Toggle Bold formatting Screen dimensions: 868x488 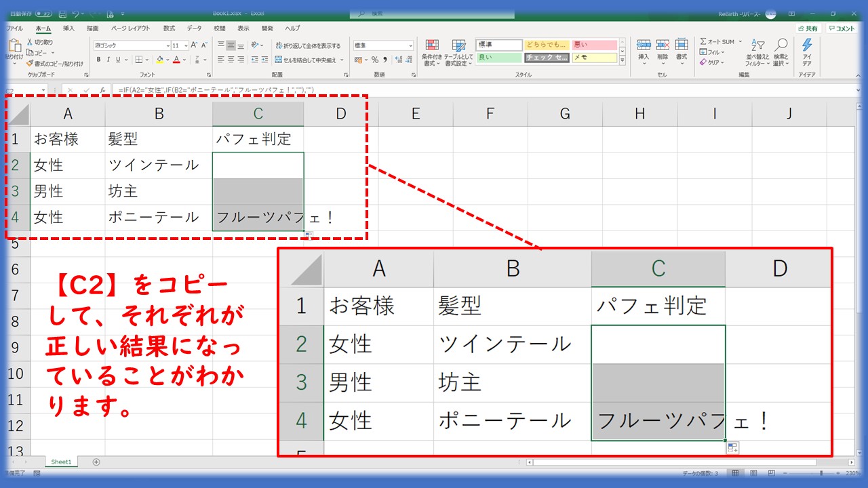98,60
